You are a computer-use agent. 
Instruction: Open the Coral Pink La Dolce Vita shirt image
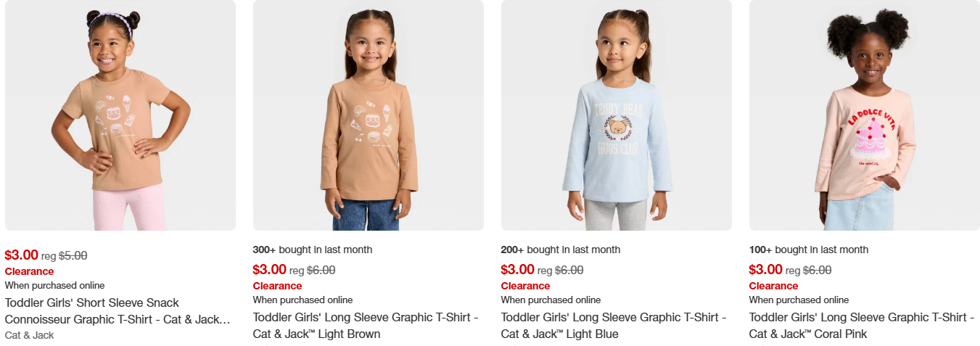click(x=865, y=115)
